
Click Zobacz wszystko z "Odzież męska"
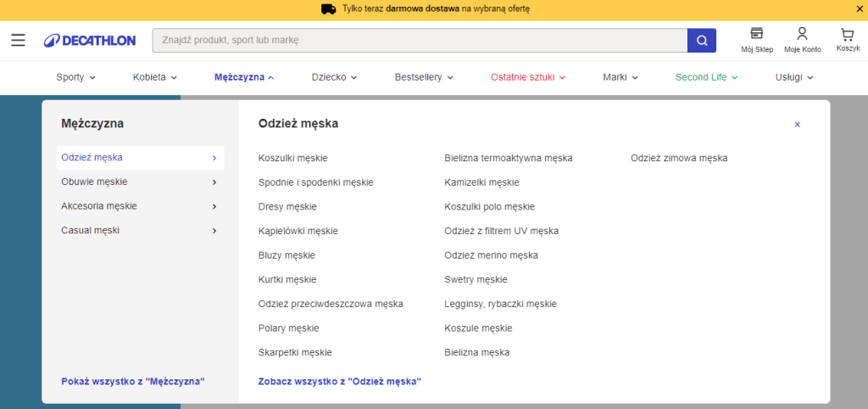pyautogui.click(x=339, y=381)
